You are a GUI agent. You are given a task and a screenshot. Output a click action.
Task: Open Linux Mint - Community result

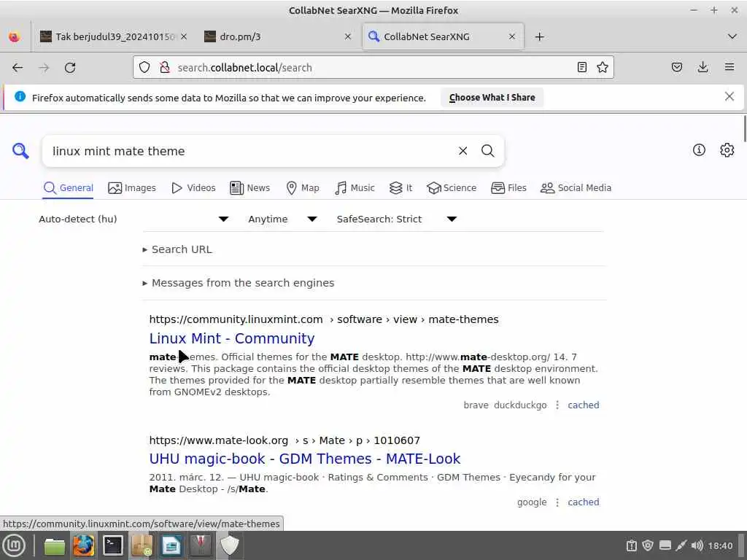(231, 338)
